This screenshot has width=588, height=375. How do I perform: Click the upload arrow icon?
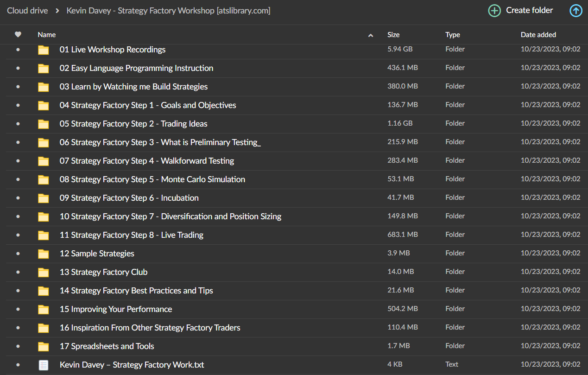coord(575,10)
